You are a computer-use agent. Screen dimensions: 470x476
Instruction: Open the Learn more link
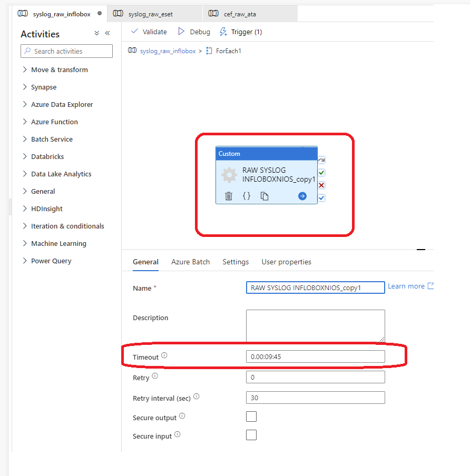coord(411,286)
